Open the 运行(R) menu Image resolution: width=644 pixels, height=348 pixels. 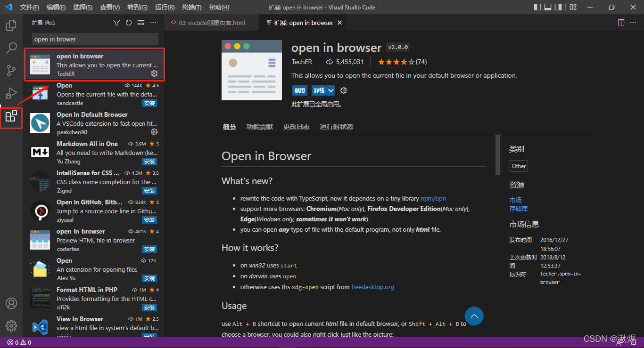tap(165, 7)
